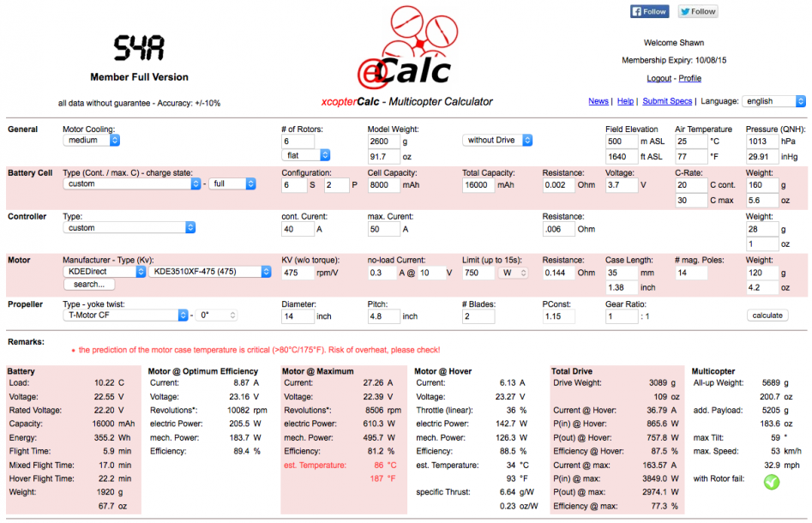Open the Profile link
Image resolution: width=812 pixels, height=523 pixels.
[x=689, y=78]
